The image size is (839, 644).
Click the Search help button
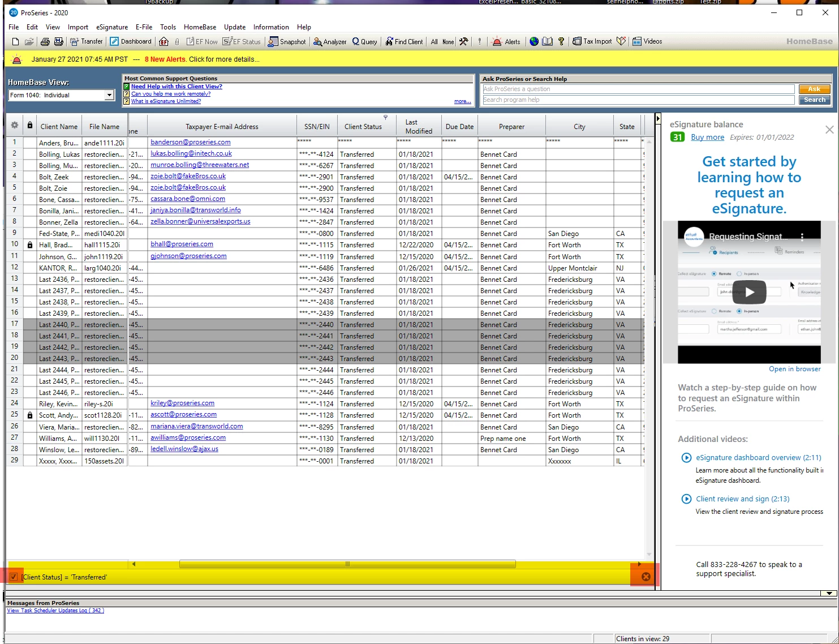click(x=814, y=100)
